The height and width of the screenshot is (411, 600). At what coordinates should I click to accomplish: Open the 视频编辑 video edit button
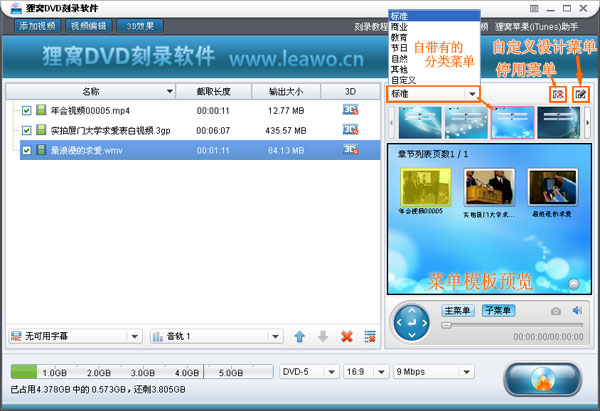pos(88,26)
